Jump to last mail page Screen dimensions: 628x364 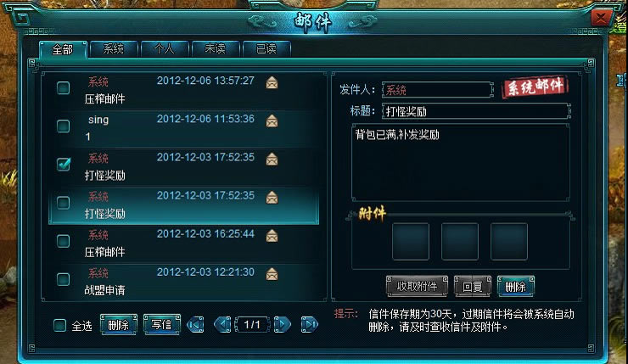tap(310, 324)
